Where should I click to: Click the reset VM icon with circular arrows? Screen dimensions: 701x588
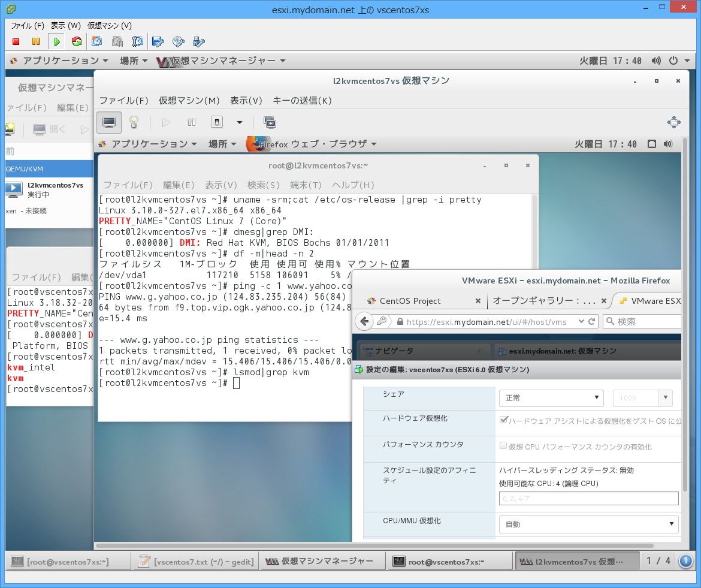(x=77, y=41)
